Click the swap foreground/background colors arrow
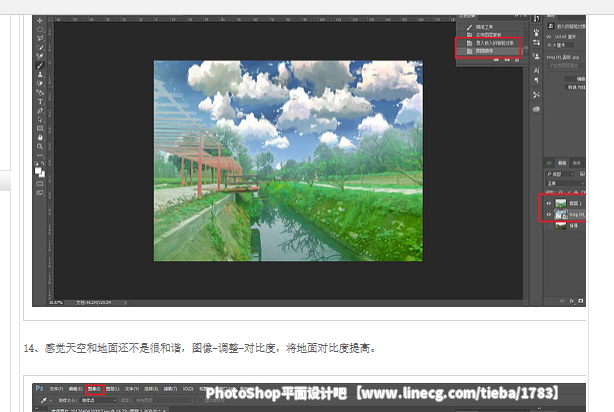The image size is (614, 412). pos(43,163)
